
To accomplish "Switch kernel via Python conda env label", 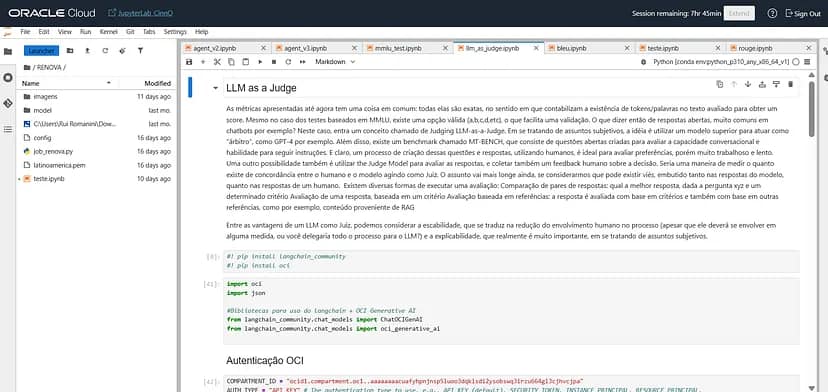I will [721, 62].
